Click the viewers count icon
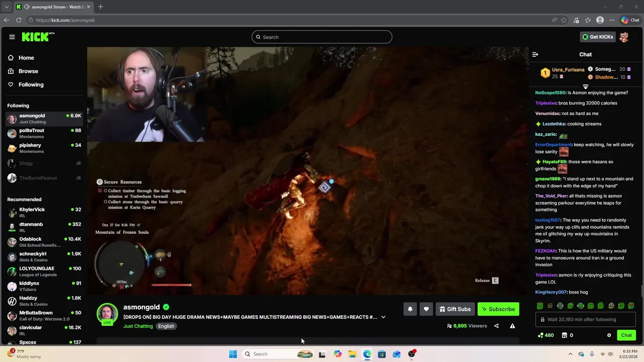 449,326
